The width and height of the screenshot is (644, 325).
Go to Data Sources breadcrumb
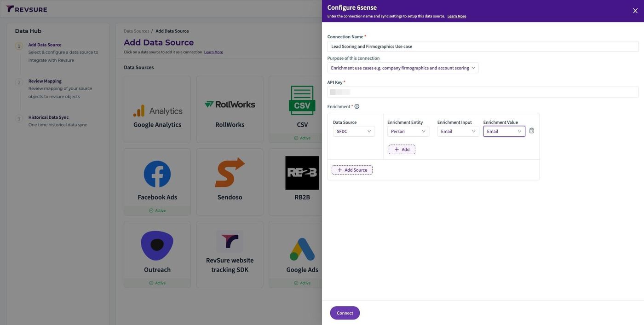137,31
